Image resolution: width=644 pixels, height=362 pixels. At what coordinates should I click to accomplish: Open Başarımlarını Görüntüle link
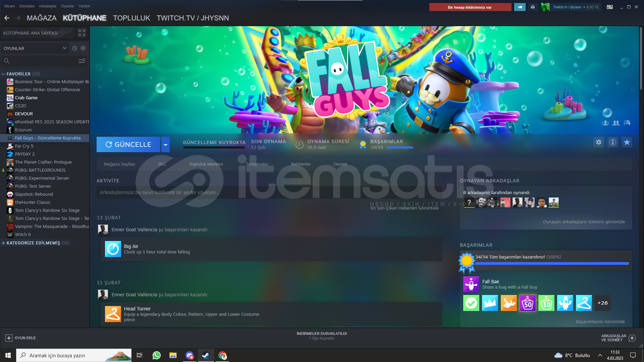pos(600,321)
